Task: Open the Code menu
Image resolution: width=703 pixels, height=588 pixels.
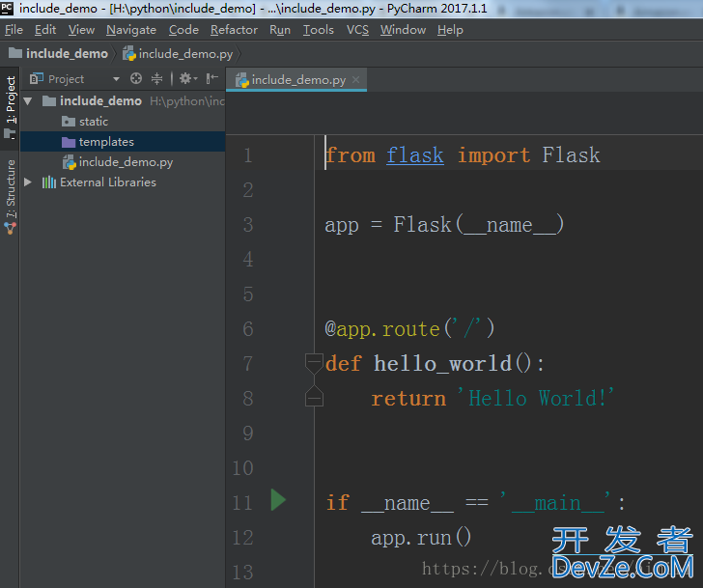Action: pos(183,30)
